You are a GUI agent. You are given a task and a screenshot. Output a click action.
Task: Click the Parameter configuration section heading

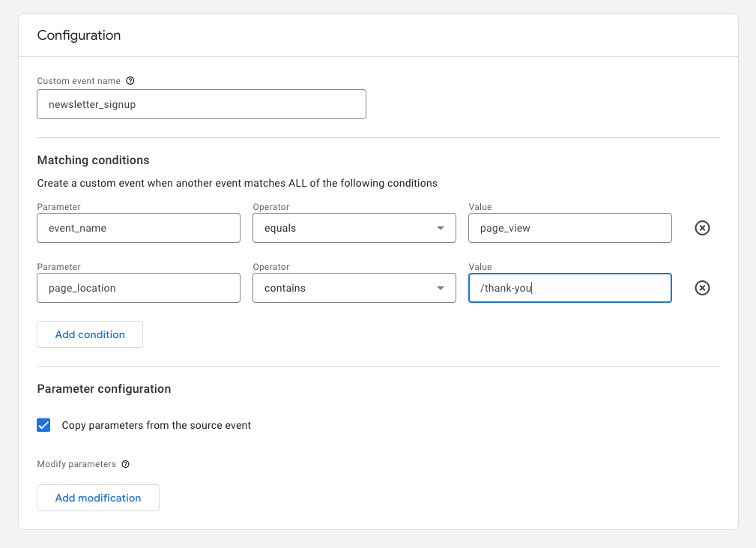(104, 389)
